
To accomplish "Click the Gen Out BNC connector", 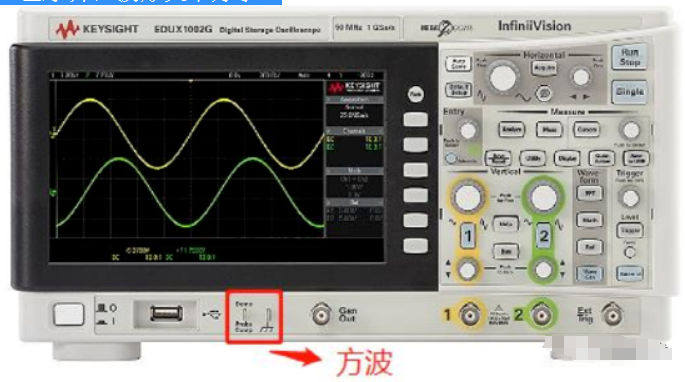I will pos(321,314).
